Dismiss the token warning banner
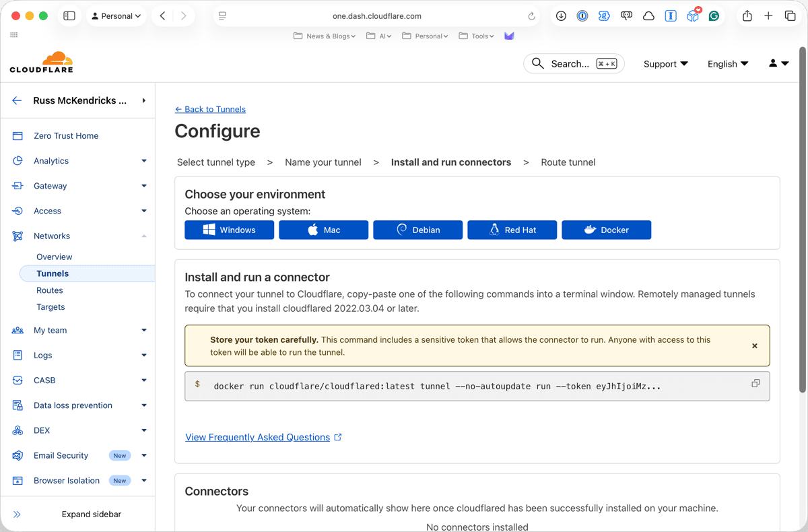Screen dimensions: 808x532 click(x=754, y=345)
